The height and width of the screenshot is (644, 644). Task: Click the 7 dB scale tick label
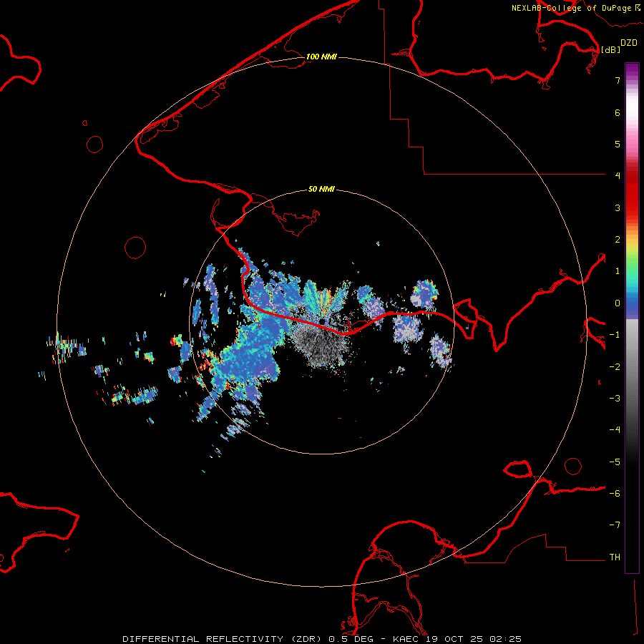point(618,80)
